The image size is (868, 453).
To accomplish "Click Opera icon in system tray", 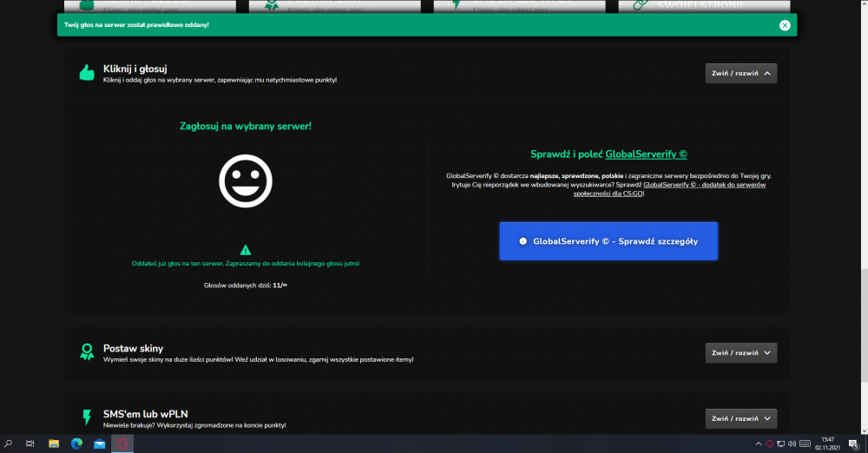I will click(769, 443).
